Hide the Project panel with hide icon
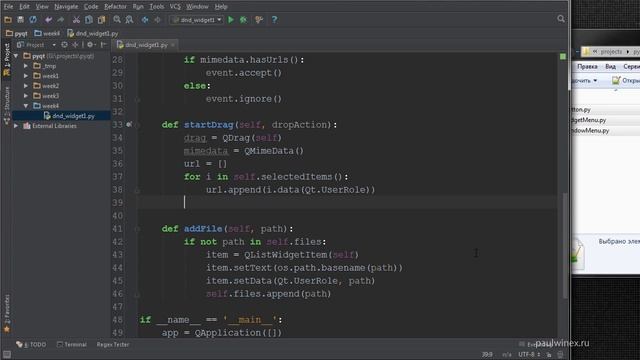The width and height of the screenshot is (640, 360). point(104,44)
